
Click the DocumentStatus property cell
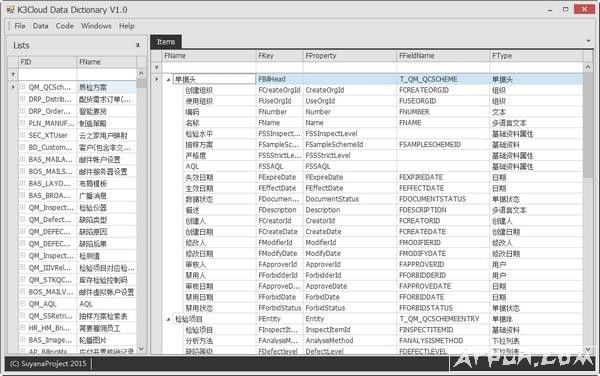[x=350, y=199]
